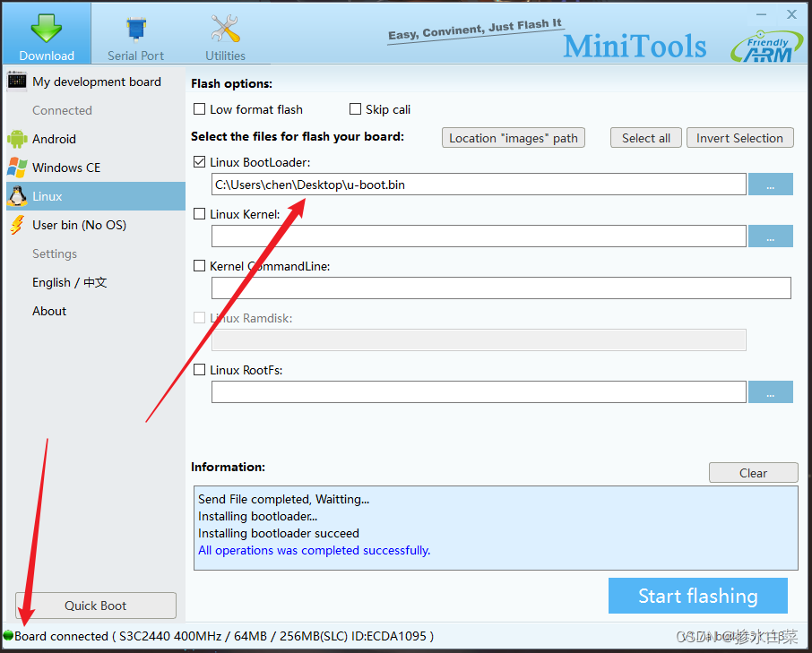The height and width of the screenshot is (653, 812).
Task: Open the Download tab with green arrow
Action: (47, 33)
